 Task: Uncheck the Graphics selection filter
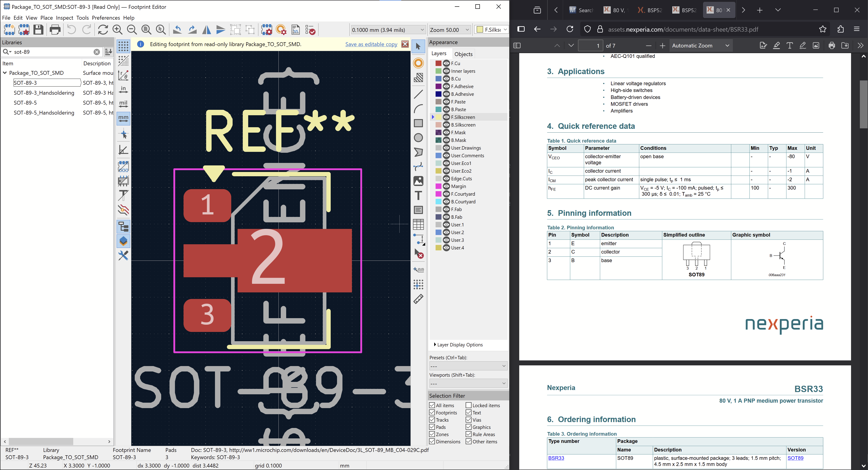pos(469,427)
